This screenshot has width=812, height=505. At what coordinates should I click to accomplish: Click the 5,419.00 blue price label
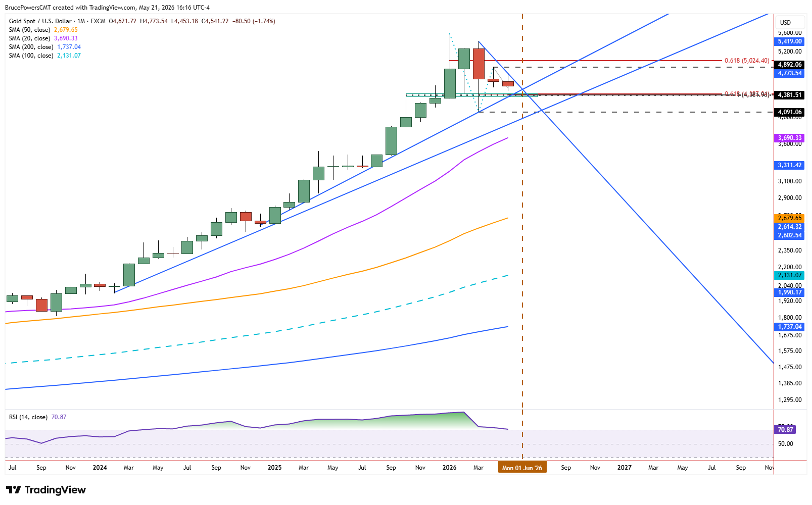(x=789, y=41)
